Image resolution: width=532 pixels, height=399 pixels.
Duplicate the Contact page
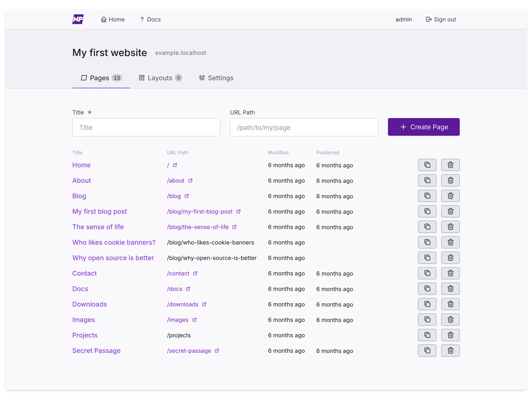(427, 273)
